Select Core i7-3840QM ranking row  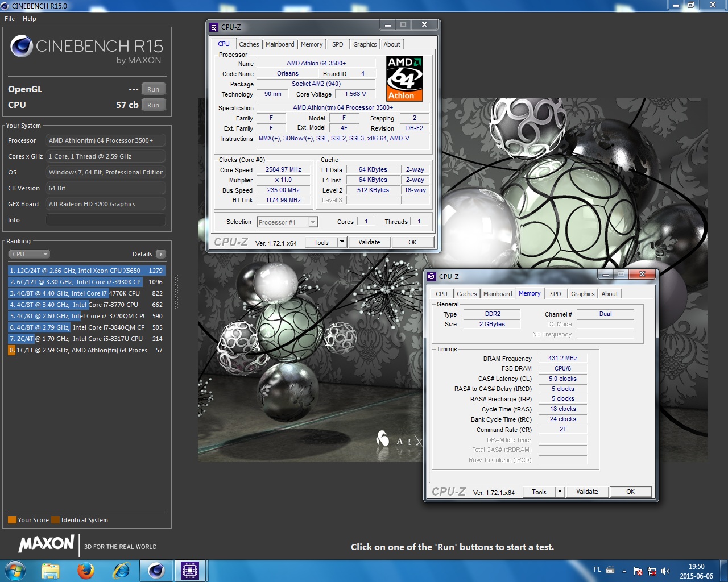[x=86, y=327]
